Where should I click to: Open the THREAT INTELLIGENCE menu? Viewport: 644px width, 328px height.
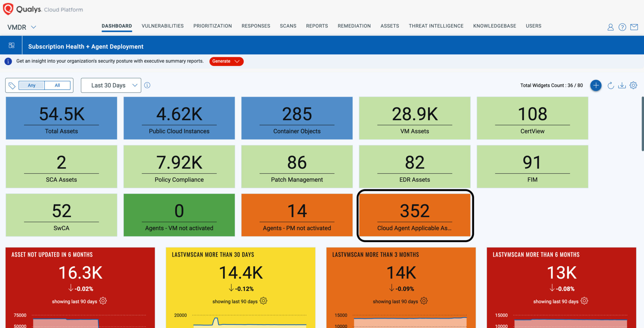436,26
